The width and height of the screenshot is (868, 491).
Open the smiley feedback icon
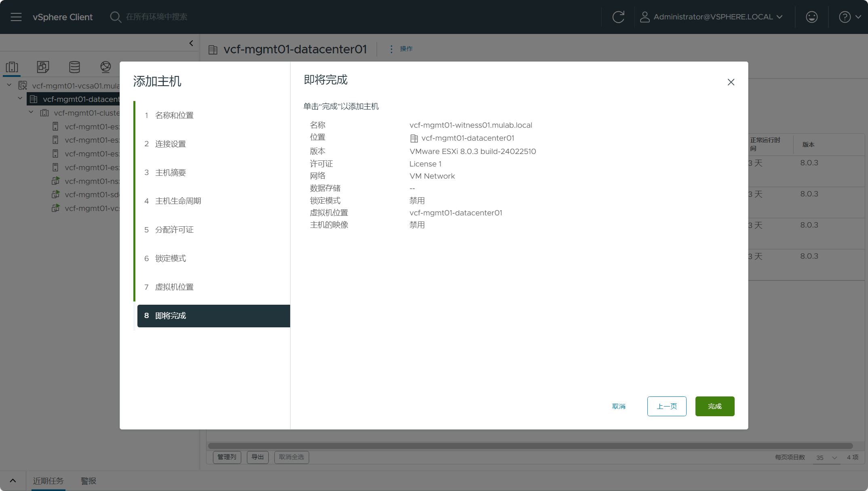pyautogui.click(x=811, y=17)
